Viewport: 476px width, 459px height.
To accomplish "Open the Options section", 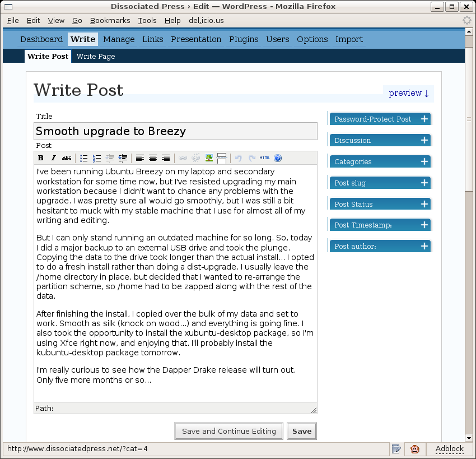I will [312, 39].
